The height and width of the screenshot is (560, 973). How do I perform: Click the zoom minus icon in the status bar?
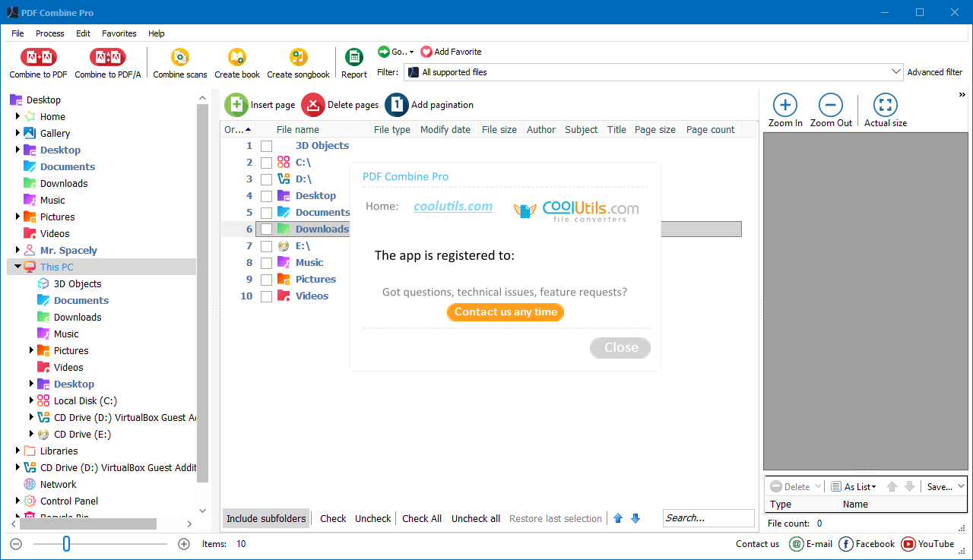click(x=16, y=544)
